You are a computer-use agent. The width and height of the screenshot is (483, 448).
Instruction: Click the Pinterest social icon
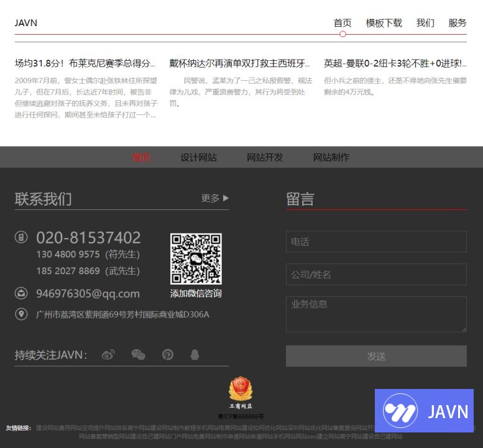click(x=167, y=355)
